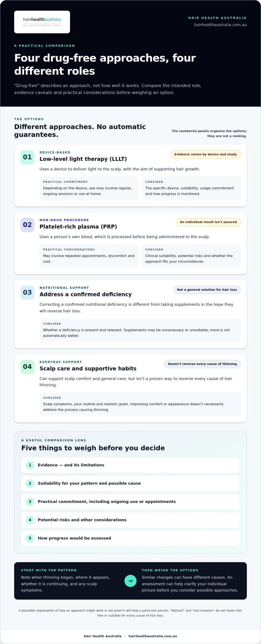The image size is (261, 644).
Task: Select the 04 everyday support badge
Action: (27, 367)
